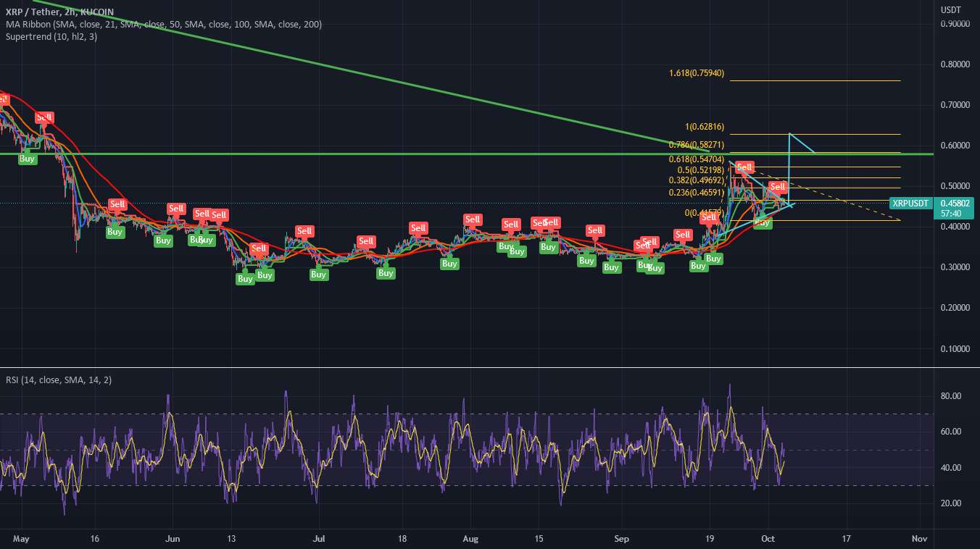Select the RSI (14, close, SMA, 14, 2) legend
This screenshot has height=549, width=980.
point(60,380)
